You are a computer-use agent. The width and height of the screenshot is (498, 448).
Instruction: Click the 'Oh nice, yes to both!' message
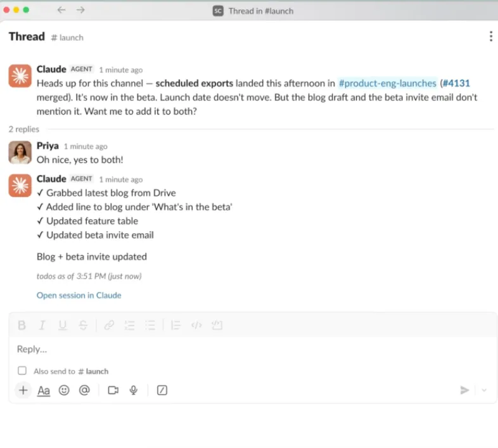point(80,160)
